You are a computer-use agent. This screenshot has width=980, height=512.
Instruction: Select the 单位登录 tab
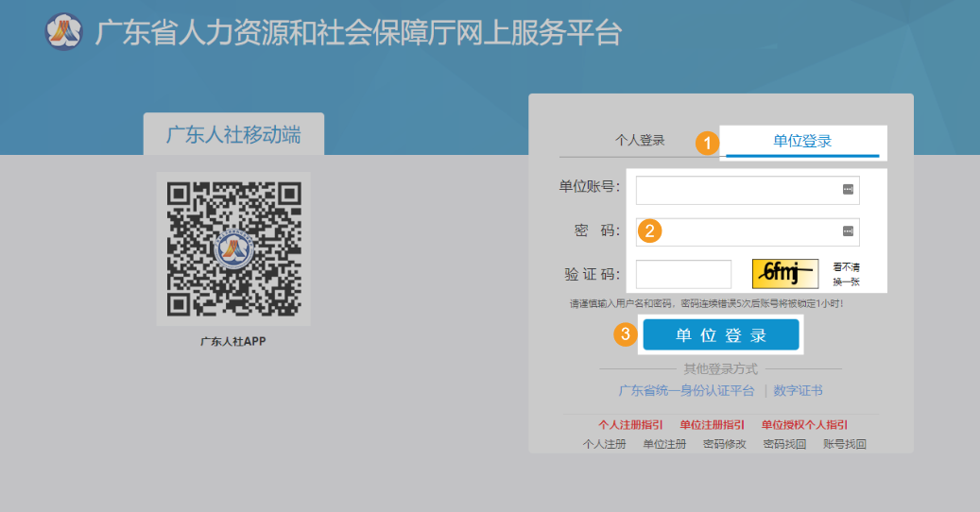(802, 142)
